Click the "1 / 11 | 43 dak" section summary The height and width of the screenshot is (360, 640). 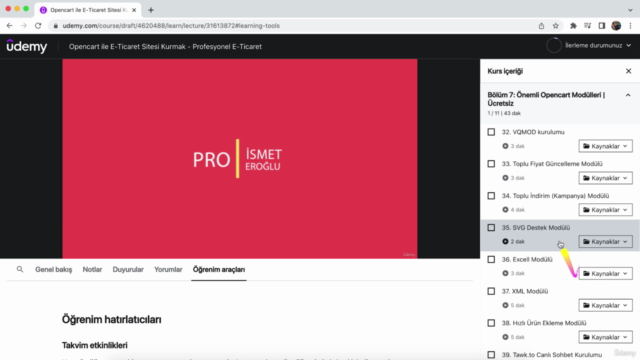[x=504, y=113]
